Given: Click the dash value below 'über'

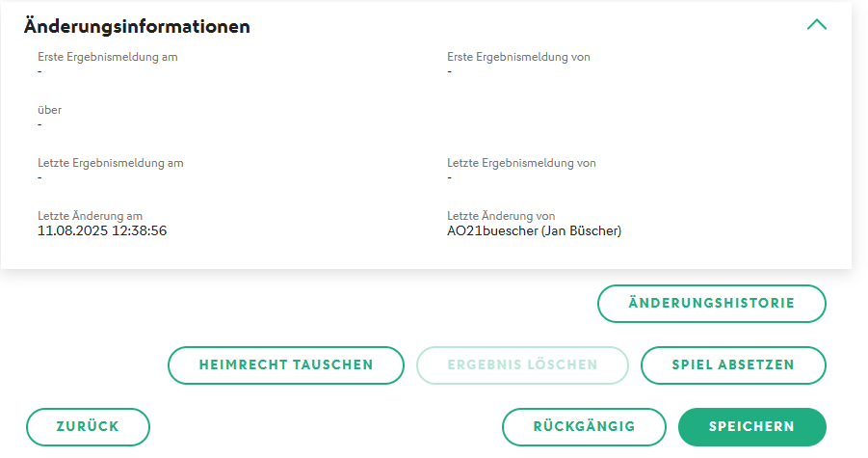Looking at the screenshot, I should 40,124.
